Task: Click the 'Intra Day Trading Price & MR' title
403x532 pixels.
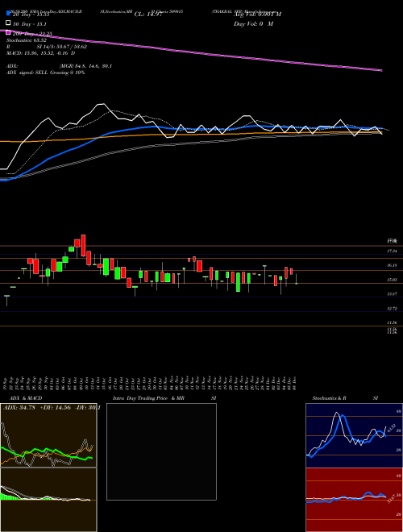Action: click(x=148, y=398)
